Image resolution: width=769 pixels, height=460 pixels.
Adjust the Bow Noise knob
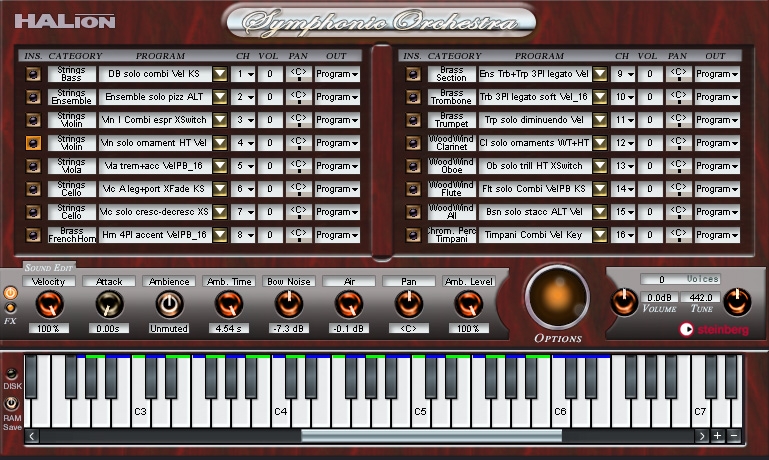tap(289, 304)
